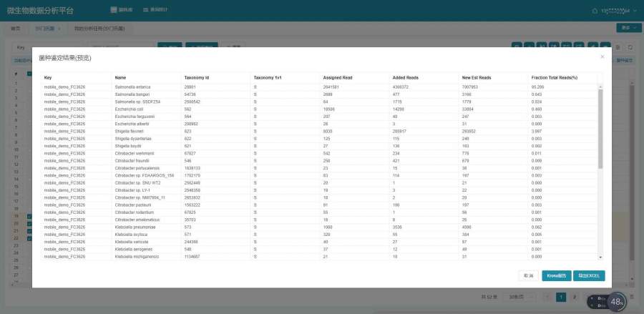The height and width of the screenshot is (314, 644).
Task: Open the 更多 dropdown in the background page
Action: [628, 28]
